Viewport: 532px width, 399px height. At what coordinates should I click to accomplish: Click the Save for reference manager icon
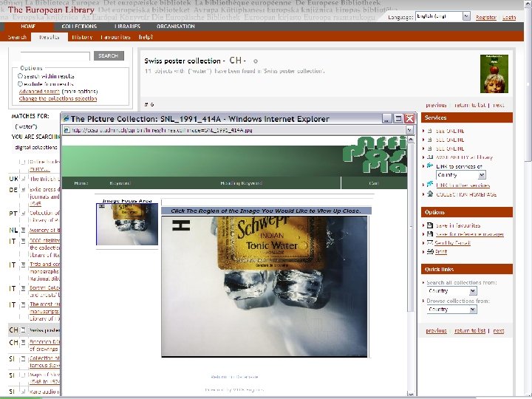coord(430,233)
